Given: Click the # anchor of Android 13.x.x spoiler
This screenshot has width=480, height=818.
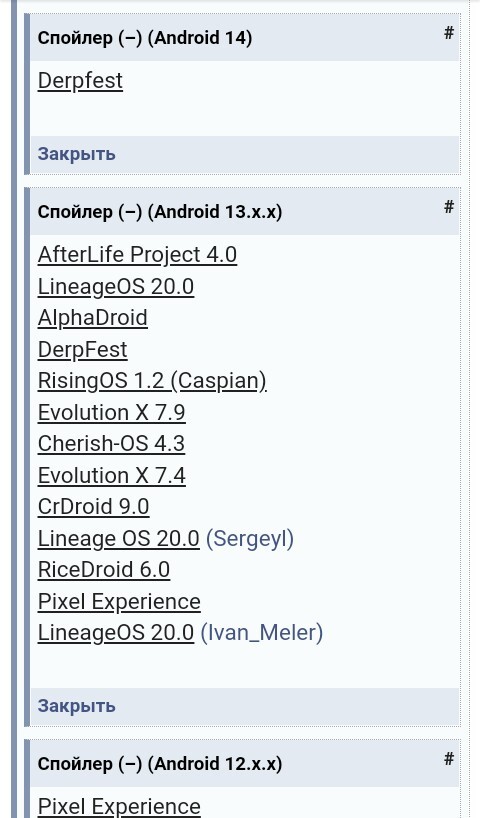Looking at the screenshot, I should [449, 207].
